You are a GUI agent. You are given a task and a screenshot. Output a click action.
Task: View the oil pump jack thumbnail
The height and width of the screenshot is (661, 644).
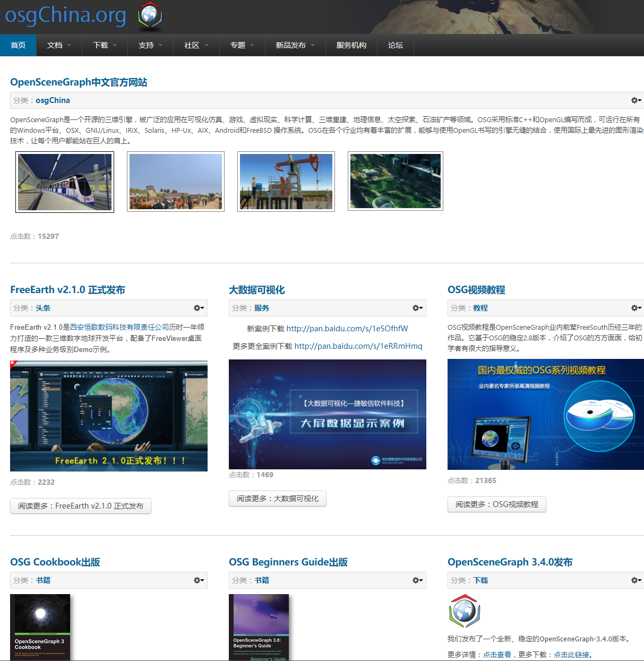(x=286, y=182)
